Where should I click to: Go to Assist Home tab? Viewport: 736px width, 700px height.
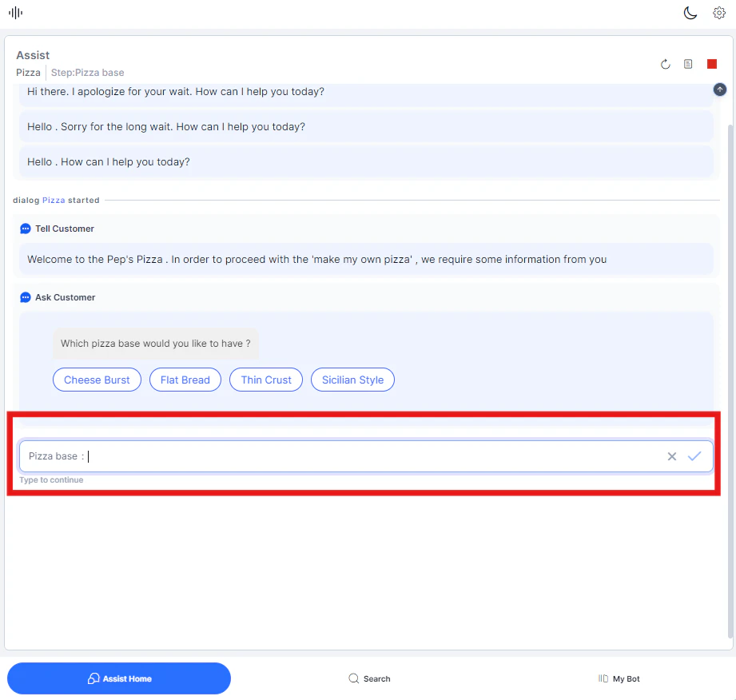click(x=119, y=678)
